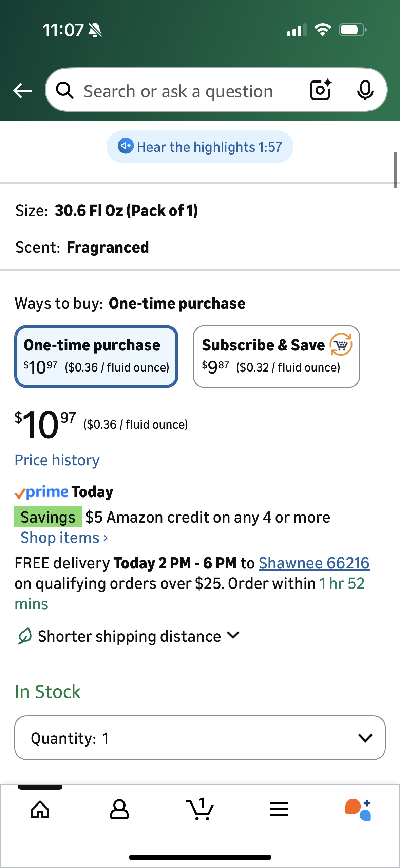
Task: Select the One-time purchase option
Action: tap(96, 356)
